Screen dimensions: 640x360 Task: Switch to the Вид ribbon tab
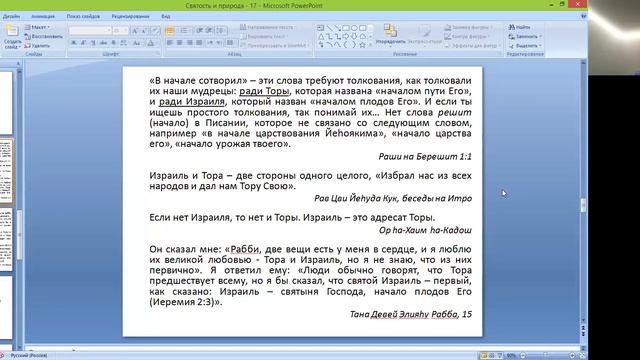(x=166, y=16)
